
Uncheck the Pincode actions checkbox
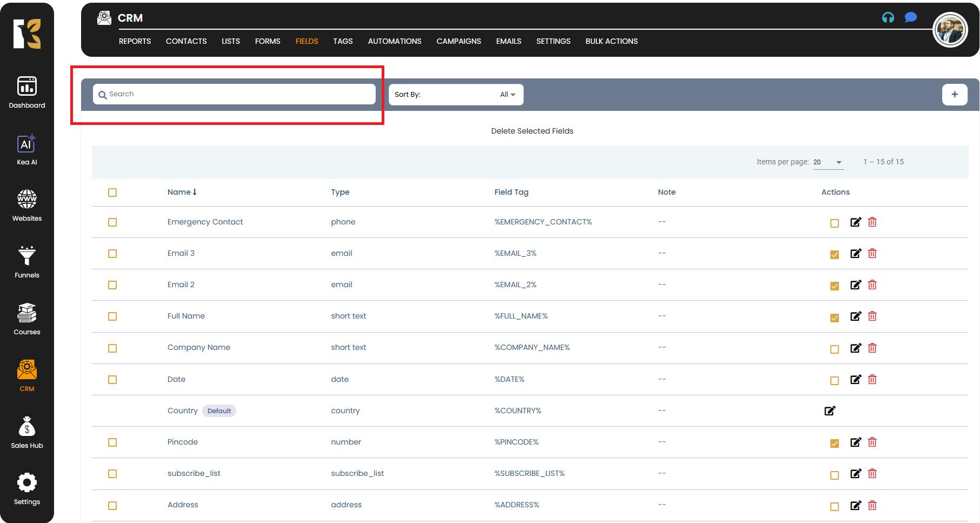(835, 443)
